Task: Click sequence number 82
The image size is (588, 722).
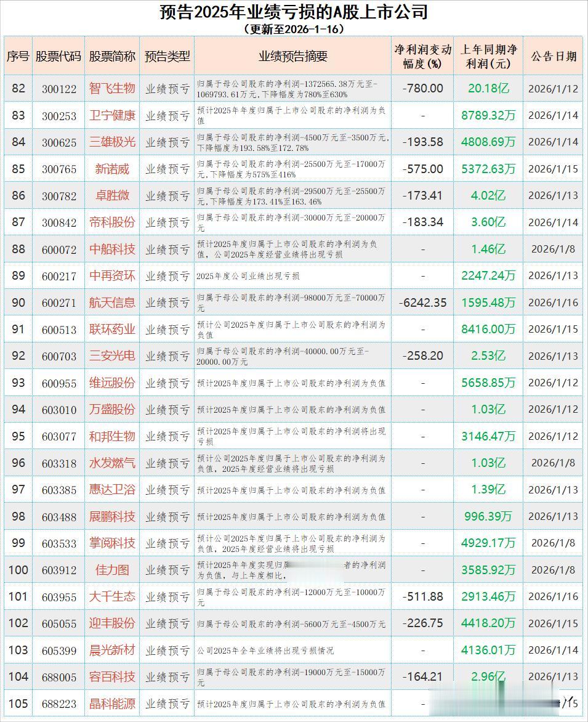Action: (x=18, y=89)
